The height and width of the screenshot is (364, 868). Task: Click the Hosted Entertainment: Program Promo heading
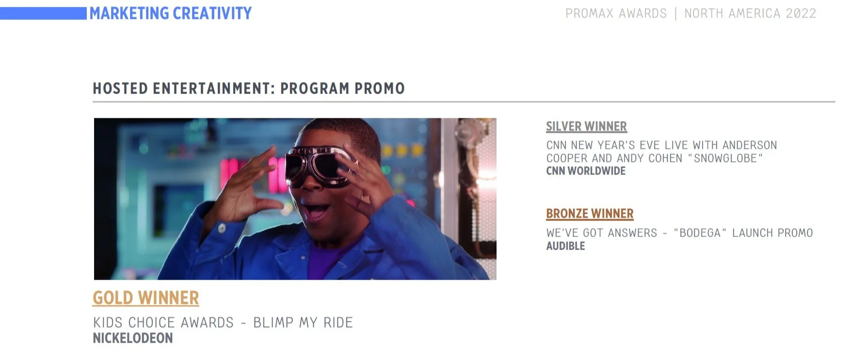[x=249, y=88]
